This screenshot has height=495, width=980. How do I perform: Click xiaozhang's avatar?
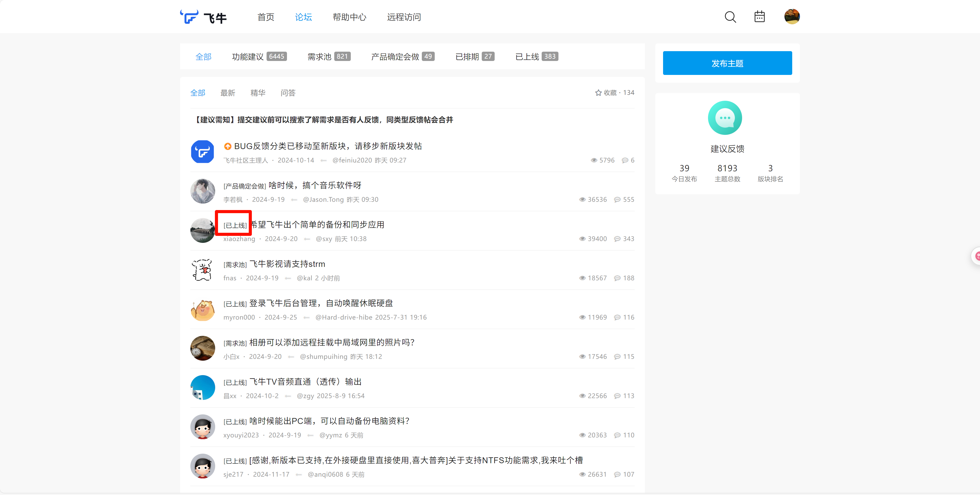pyautogui.click(x=203, y=230)
